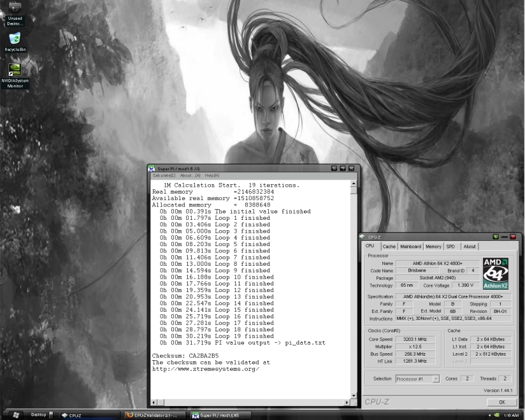Screen dimensions: 525x420
Task: Switch to the Mainboard tab
Action: (x=410, y=247)
